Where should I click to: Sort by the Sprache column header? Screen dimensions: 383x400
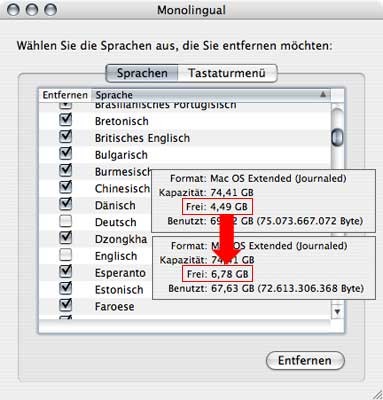point(211,95)
